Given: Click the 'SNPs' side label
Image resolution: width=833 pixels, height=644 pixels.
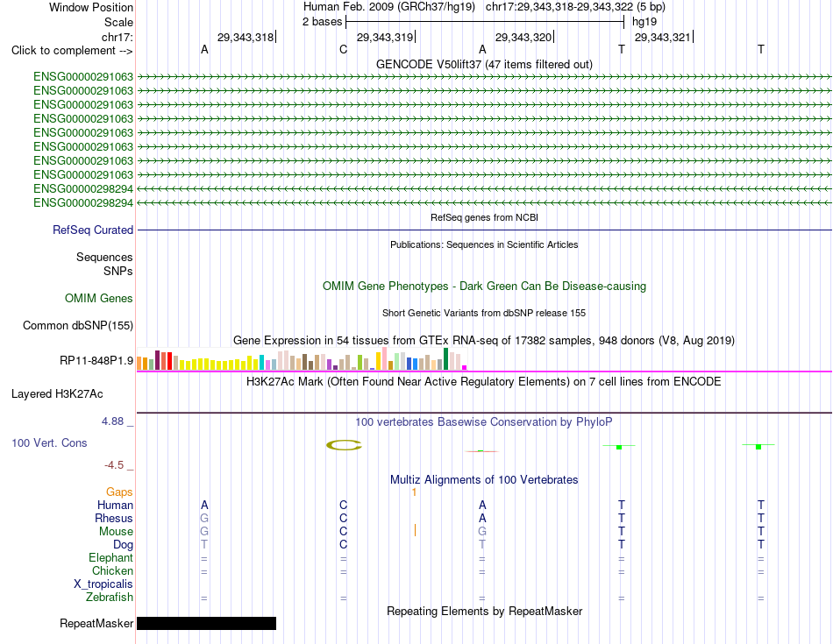Looking at the screenshot, I should pyautogui.click(x=118, y=271).
